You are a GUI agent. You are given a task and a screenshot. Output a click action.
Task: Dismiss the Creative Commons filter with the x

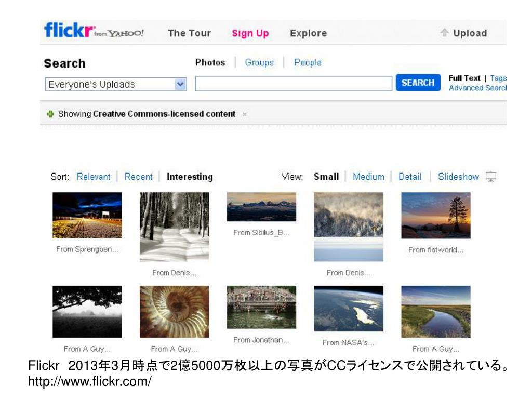[244, 115]
